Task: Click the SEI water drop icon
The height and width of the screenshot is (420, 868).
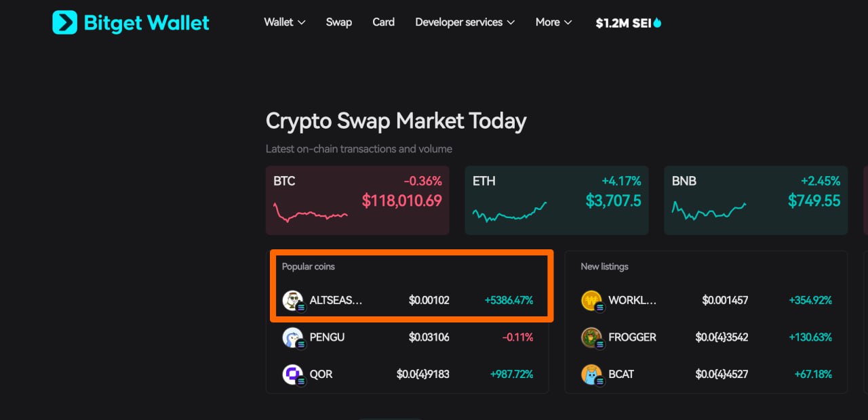Action: click(657, 22)
